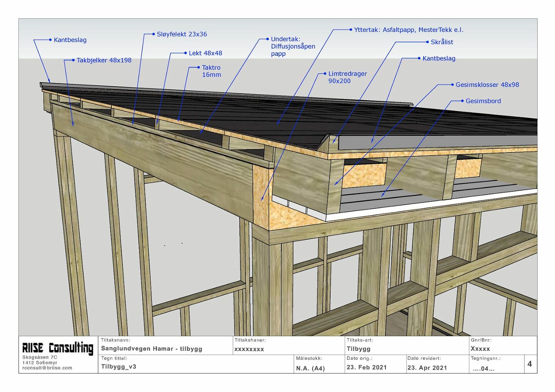
Task: Click the rconsult@briise.com email address
Action: [x=47, y=368]
